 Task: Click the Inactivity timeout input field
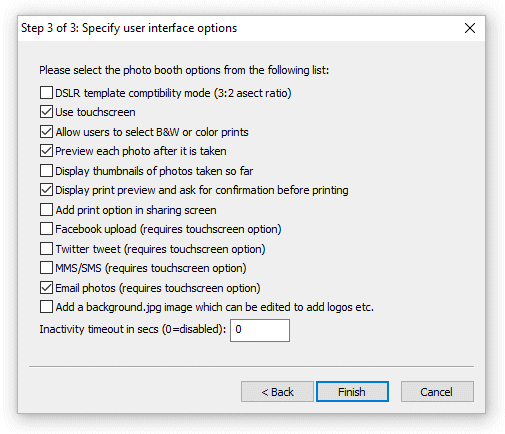tap(260, 330)
